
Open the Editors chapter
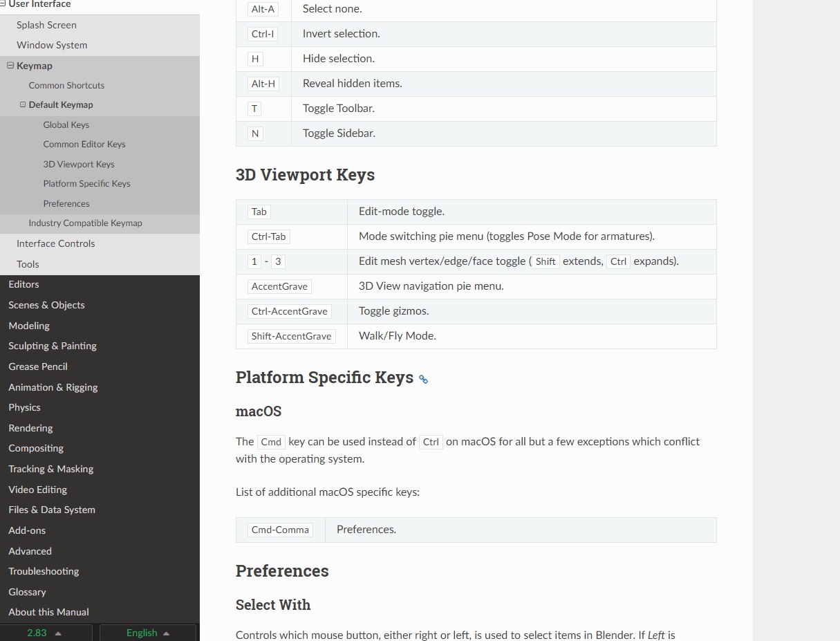click(24, 284)
